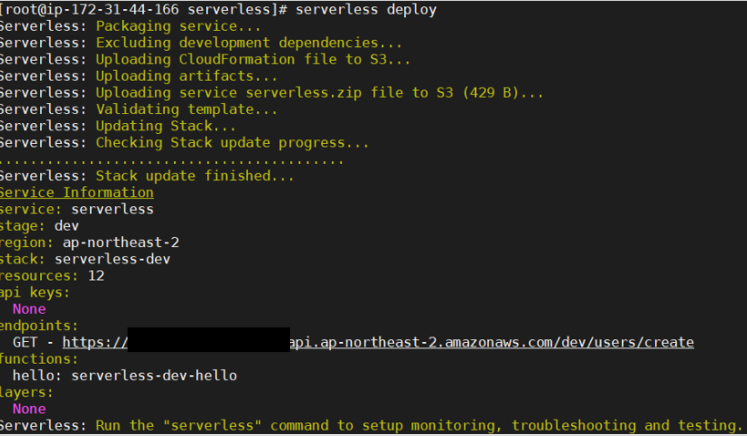This screenshot has height=436, width=747.
Task: Select the 'Validating template...' line
Action: coord(138,110)
